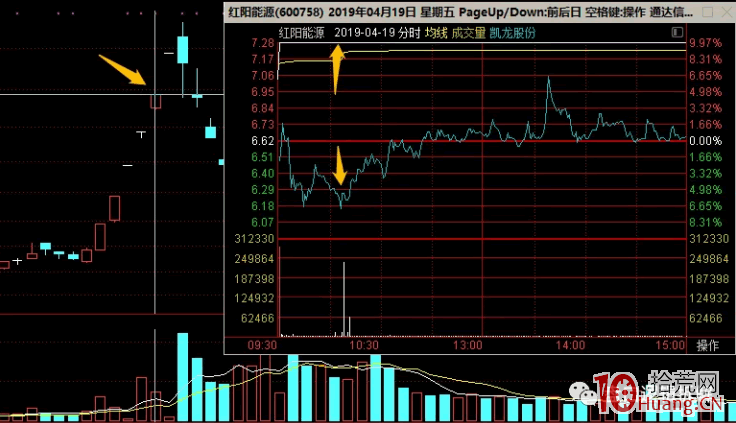Click the 09:30 time axis label

click(x=262, y=346)
